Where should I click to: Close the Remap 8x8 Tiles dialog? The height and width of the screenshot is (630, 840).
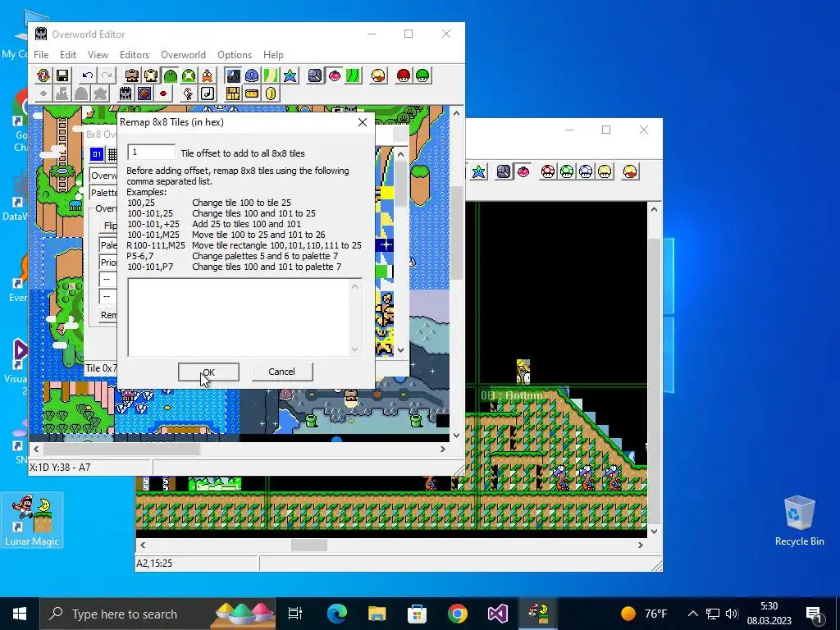pos(363,122)
